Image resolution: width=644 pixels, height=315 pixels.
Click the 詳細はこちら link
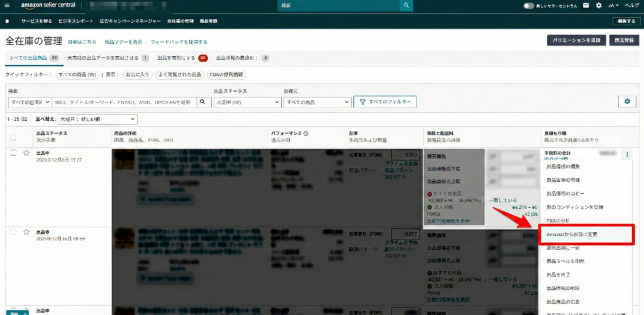[82, 42]
